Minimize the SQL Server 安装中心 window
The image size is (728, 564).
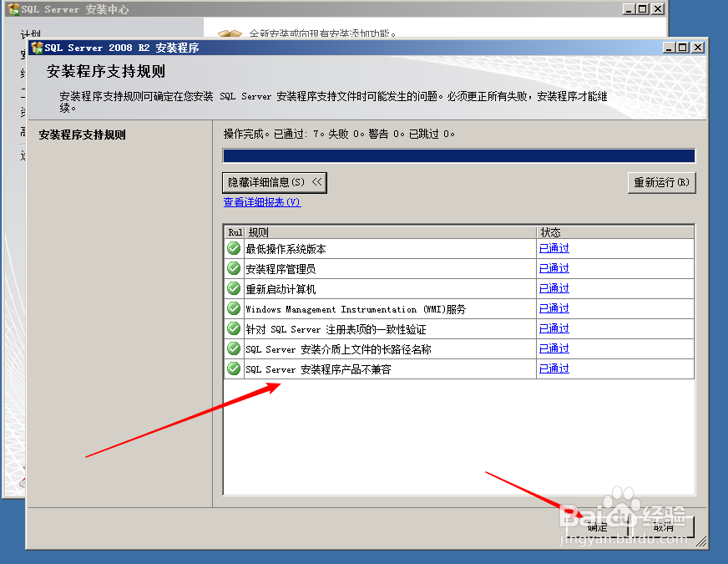629,9
